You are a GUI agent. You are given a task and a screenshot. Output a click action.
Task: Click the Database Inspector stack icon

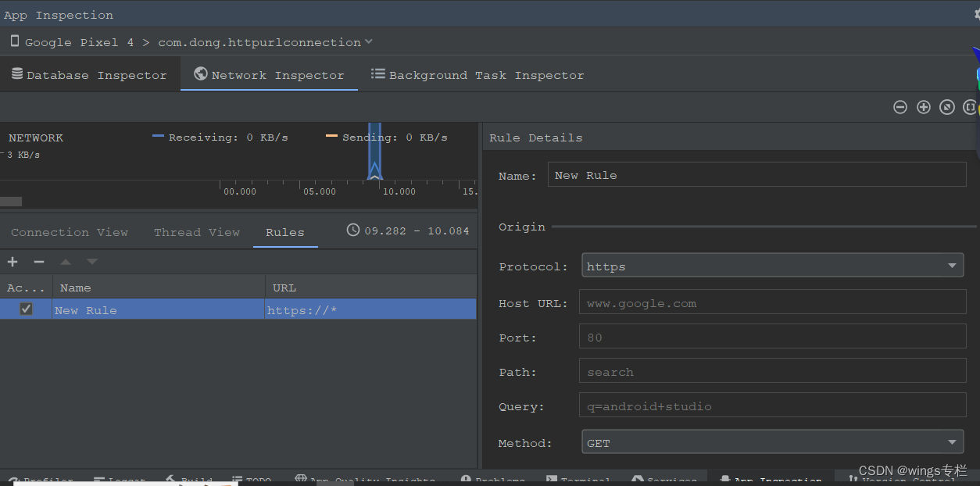pos(17,74)
